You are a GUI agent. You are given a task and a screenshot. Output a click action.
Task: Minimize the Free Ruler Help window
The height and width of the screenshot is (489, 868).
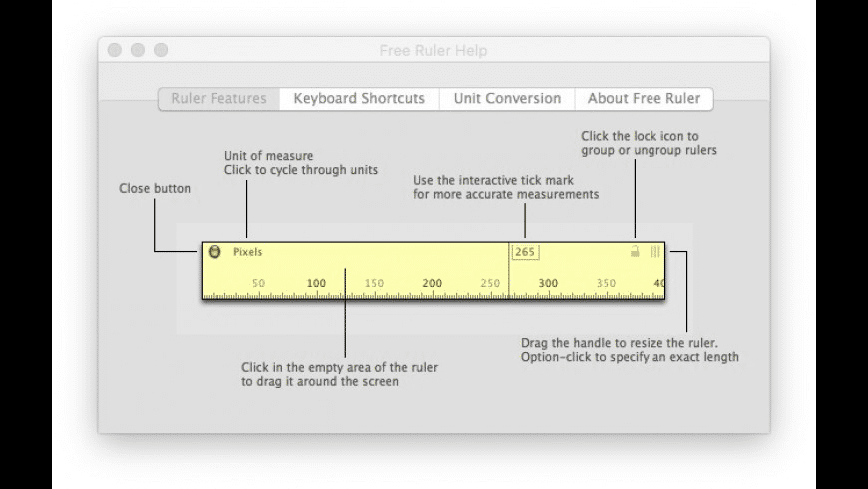[x=138, y=50]
